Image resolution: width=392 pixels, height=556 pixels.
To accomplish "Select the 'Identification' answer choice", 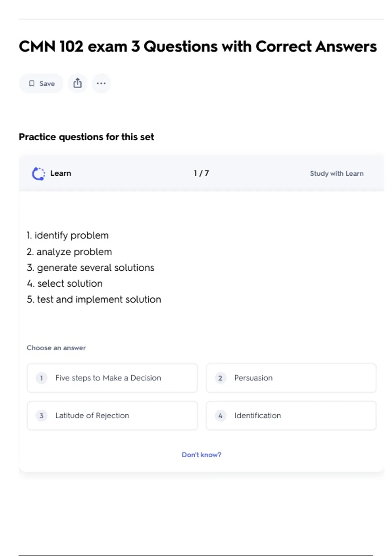I will pos(291,416).
